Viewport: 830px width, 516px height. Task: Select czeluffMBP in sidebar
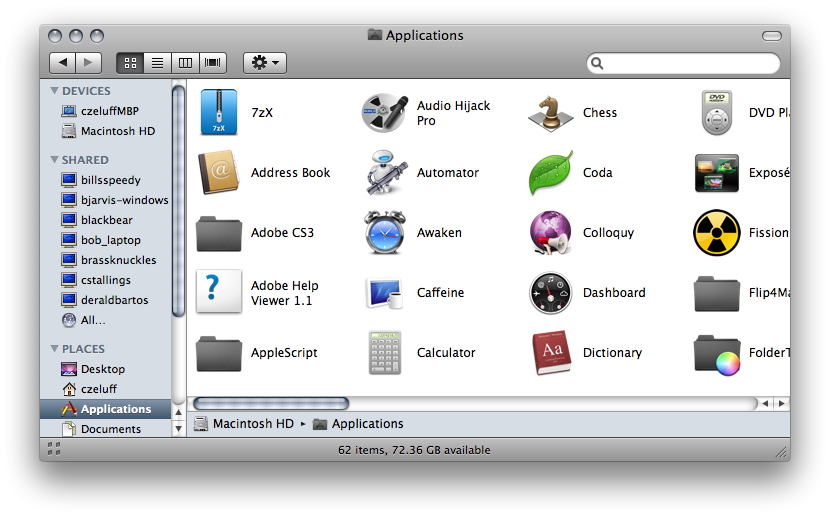click(x=106, y=111)
